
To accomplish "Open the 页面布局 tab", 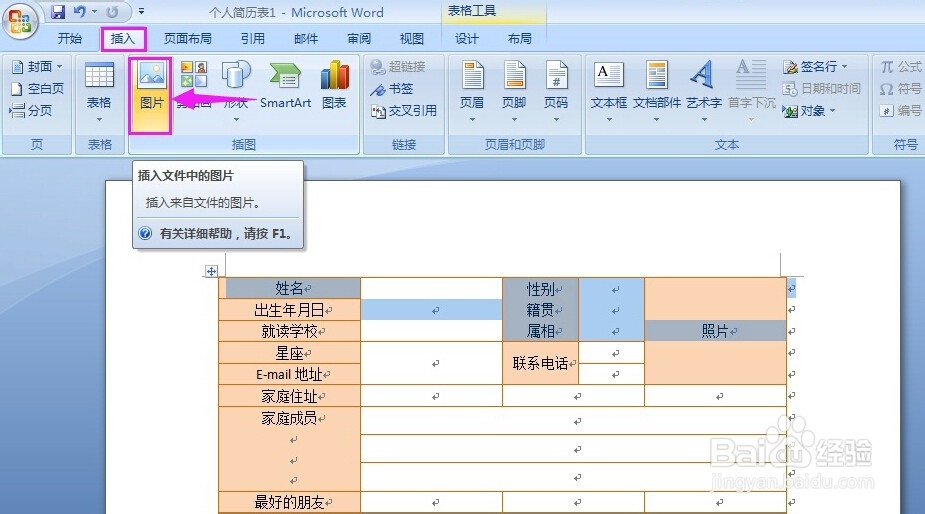I will pos(188,38).
